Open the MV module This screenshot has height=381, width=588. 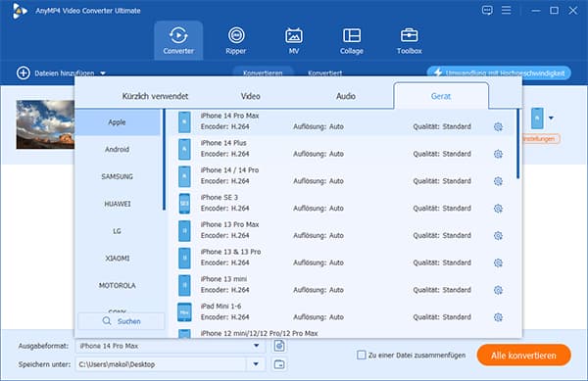coord(294,40)
